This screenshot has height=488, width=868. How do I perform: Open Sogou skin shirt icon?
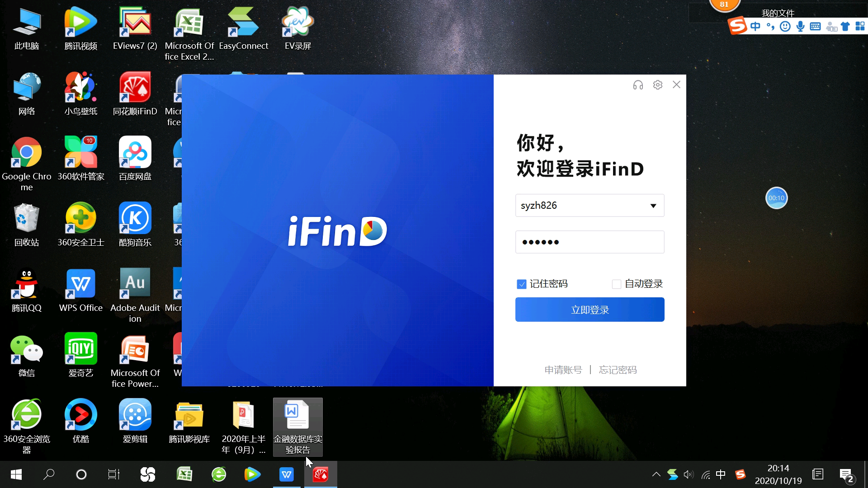point(845,27)
